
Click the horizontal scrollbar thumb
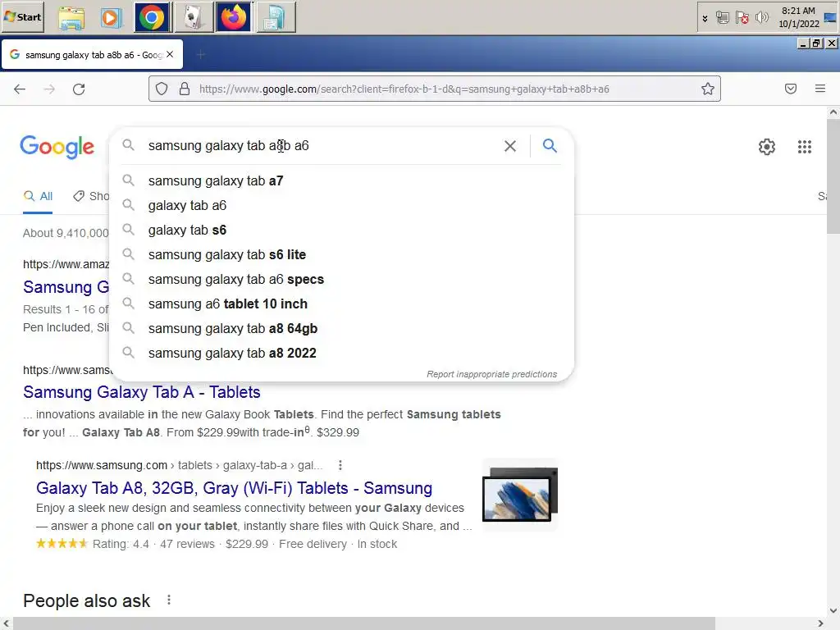coord(364,623)
